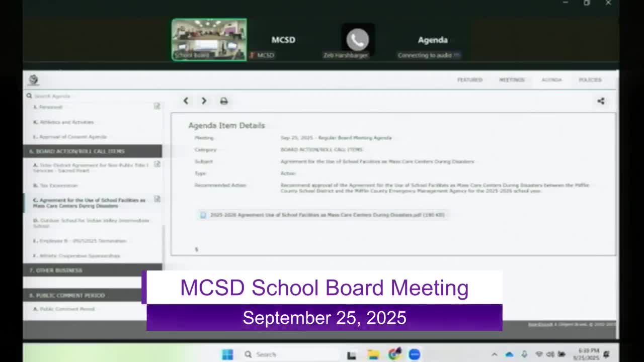644x362 pixels.
Task: Open the notification bell in the system tray
Action: (607, 354)
